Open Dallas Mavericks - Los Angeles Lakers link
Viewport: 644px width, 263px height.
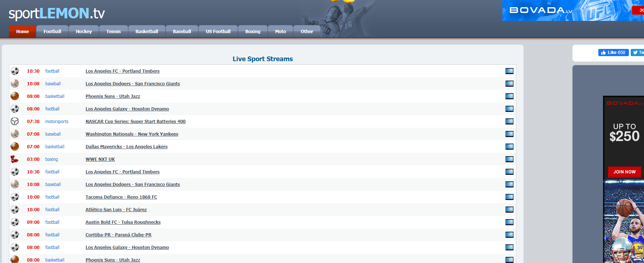pyautogui.click(x=127, y=147)
